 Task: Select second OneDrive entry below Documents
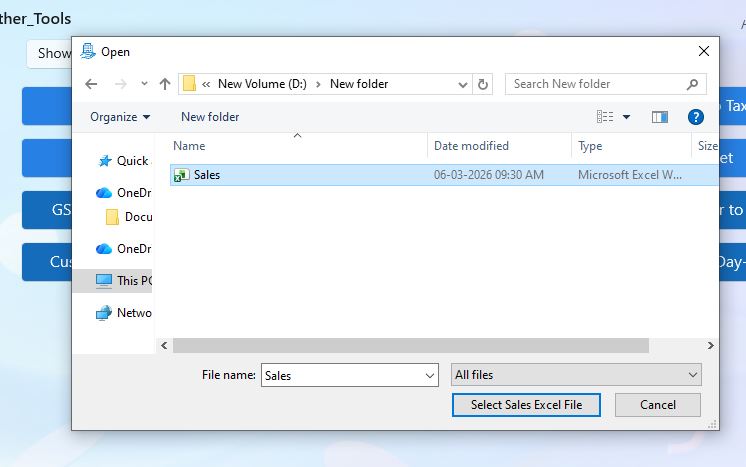[x=124, y=249]
